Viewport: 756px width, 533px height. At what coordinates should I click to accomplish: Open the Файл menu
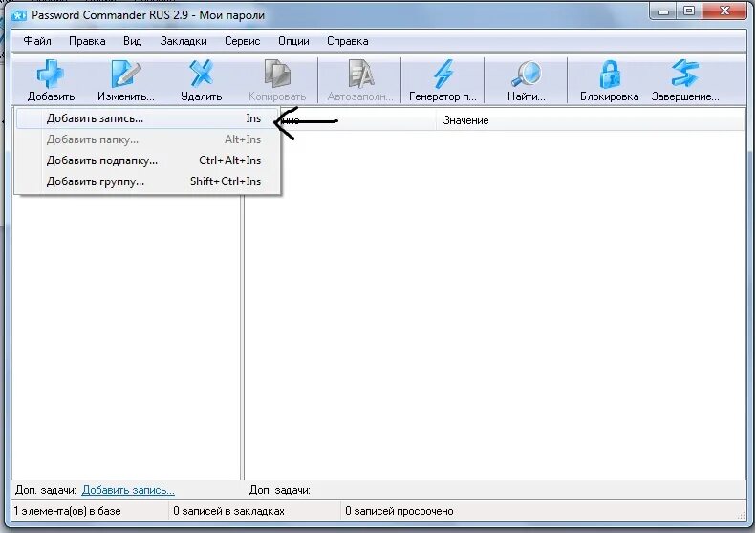pyautogui.click(x=37, y=41)
